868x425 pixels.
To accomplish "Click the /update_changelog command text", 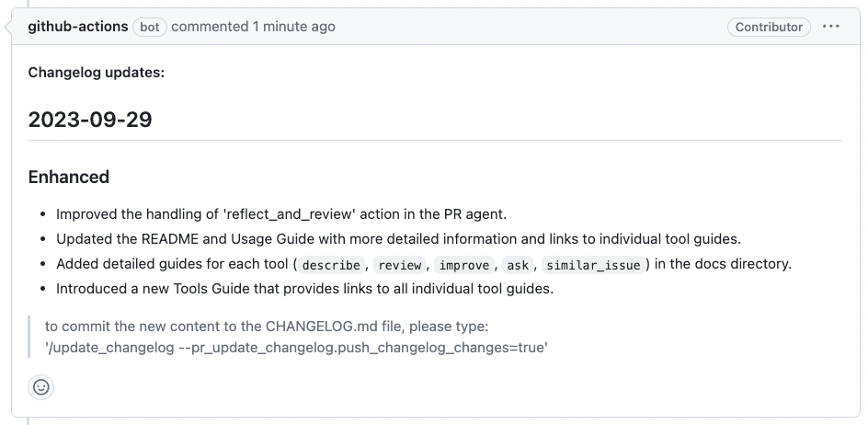I will [297, 348].
